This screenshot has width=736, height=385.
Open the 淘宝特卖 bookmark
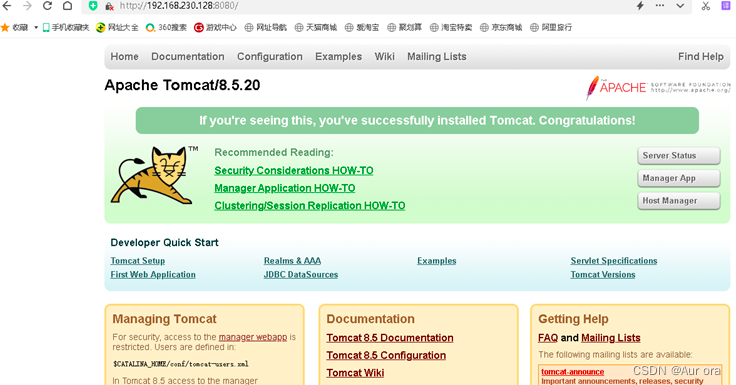click(451, 27)
